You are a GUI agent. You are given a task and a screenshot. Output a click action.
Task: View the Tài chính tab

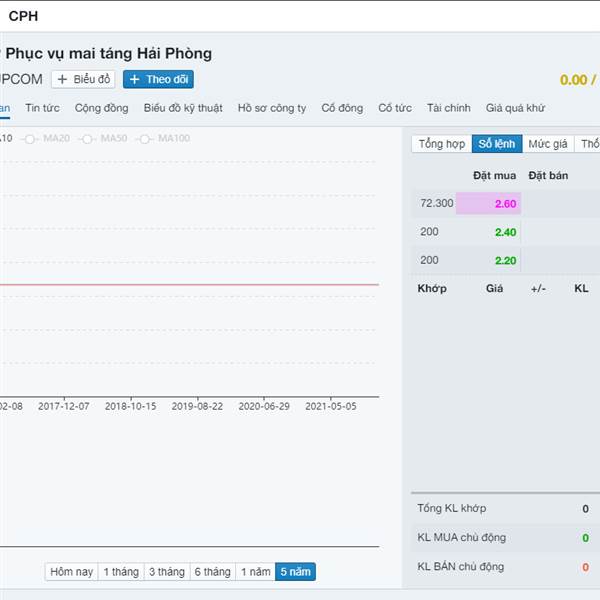449,108
